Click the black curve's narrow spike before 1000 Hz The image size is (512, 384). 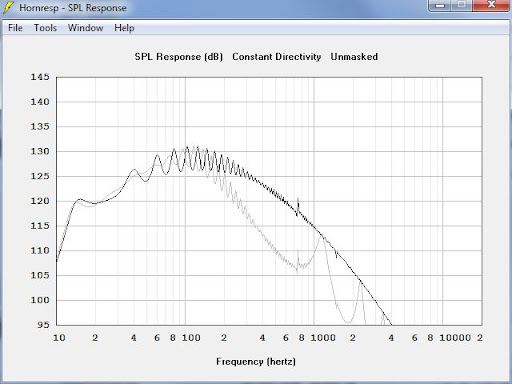click(x=298, y=206)
